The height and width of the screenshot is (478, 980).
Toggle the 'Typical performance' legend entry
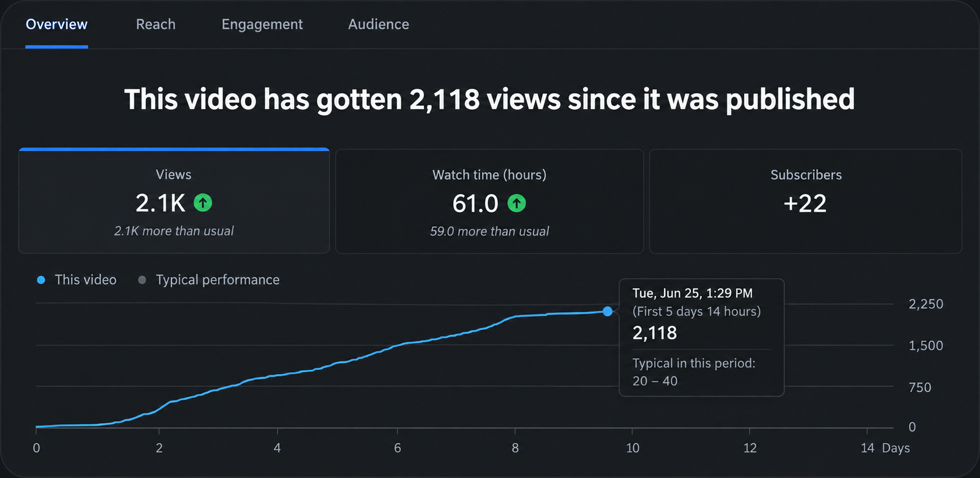209,280
